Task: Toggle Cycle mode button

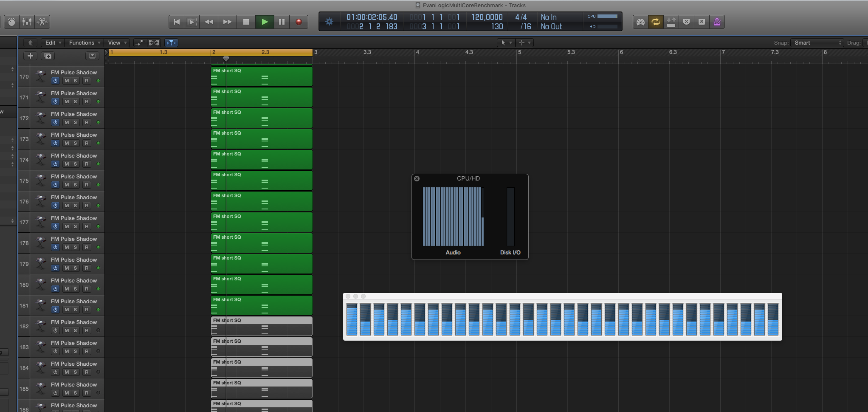Action: [656, 22]
